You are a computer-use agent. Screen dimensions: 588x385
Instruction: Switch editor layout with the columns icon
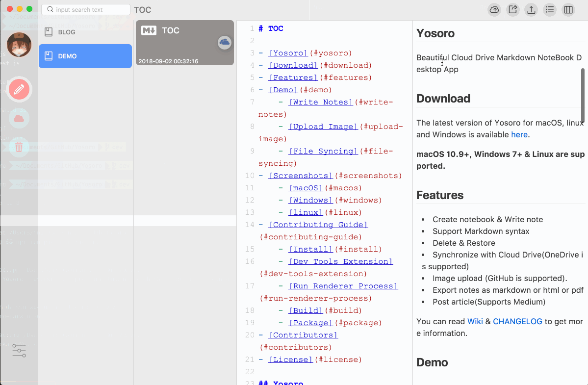click(568, 10)
